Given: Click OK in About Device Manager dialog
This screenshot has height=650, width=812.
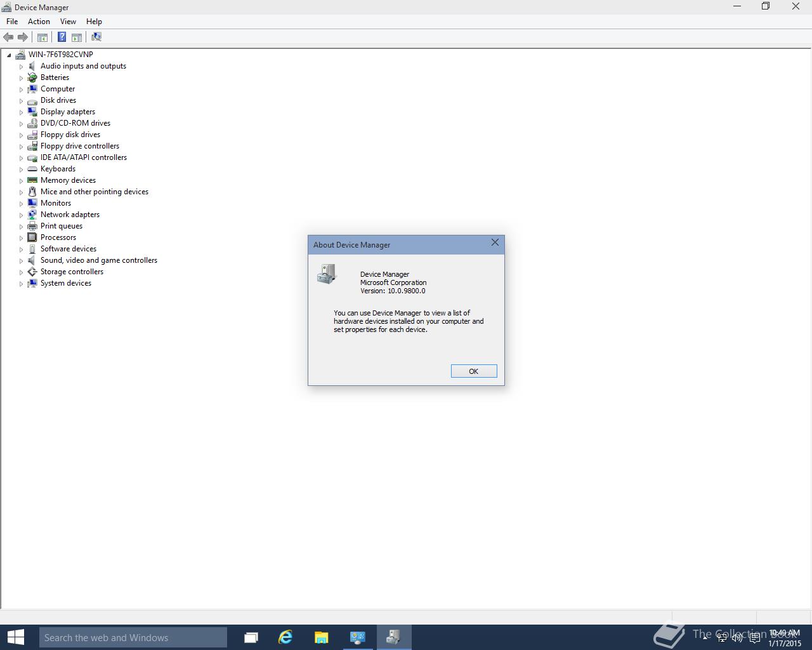Looking at the screenshot, I should click(x=474, y=371).
